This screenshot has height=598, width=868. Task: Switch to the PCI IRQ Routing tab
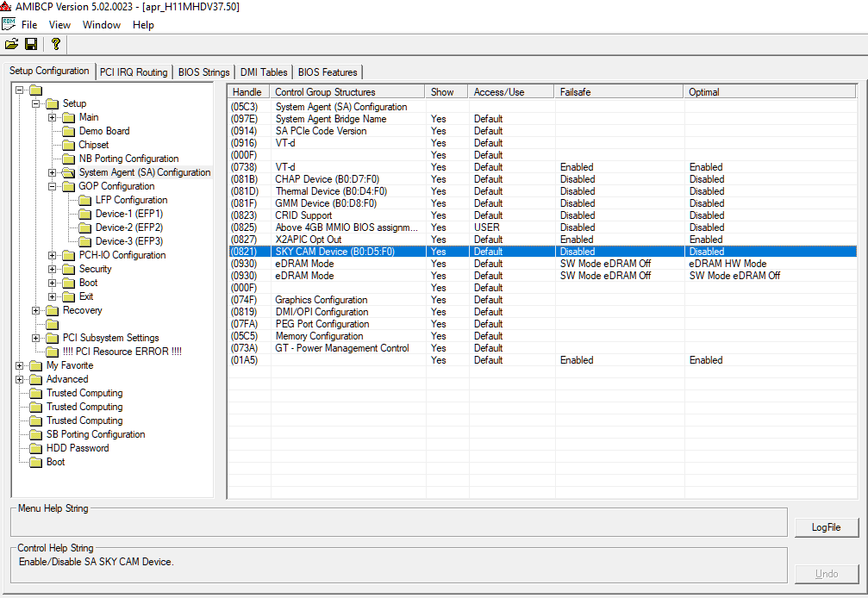point(134,72)
